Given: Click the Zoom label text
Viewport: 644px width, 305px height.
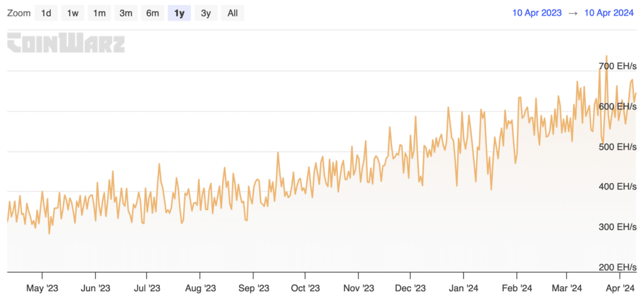Looking at the screenshot, I should pos(19,13).
